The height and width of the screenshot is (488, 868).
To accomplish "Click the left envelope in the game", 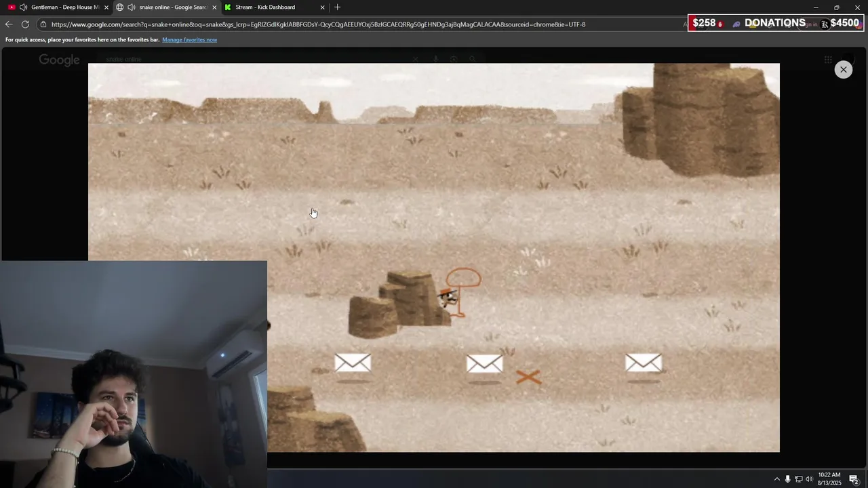I will (x=353, y=363).
